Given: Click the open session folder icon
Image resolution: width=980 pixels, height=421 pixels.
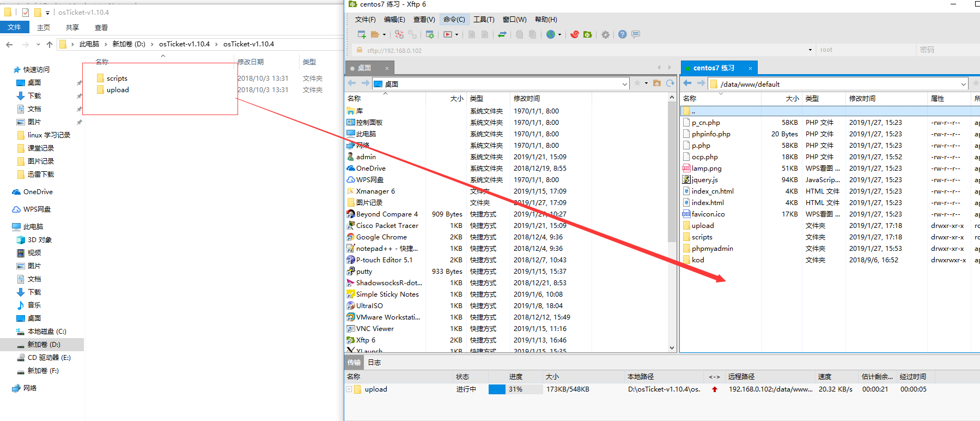Looking at the screenshot, I should [x=375, y=34].
